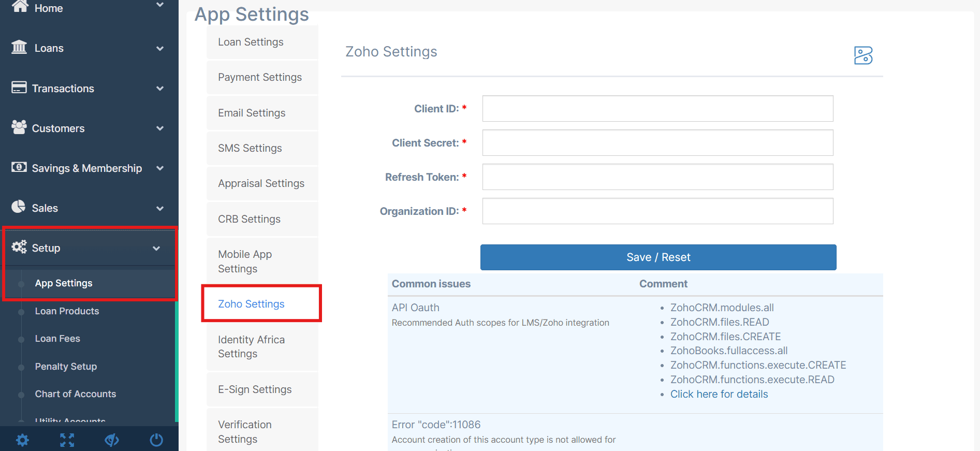This screenshot has width=980, height=451.
Task: Click the ZohoBooks.fullaccess.all scope text
Action: point(729,351)
